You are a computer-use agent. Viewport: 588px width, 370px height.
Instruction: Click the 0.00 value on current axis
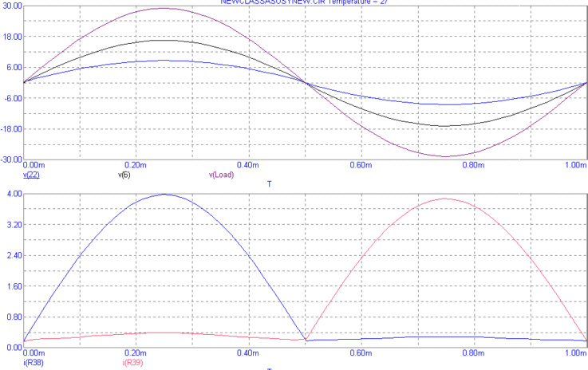[x=14, y=348]
